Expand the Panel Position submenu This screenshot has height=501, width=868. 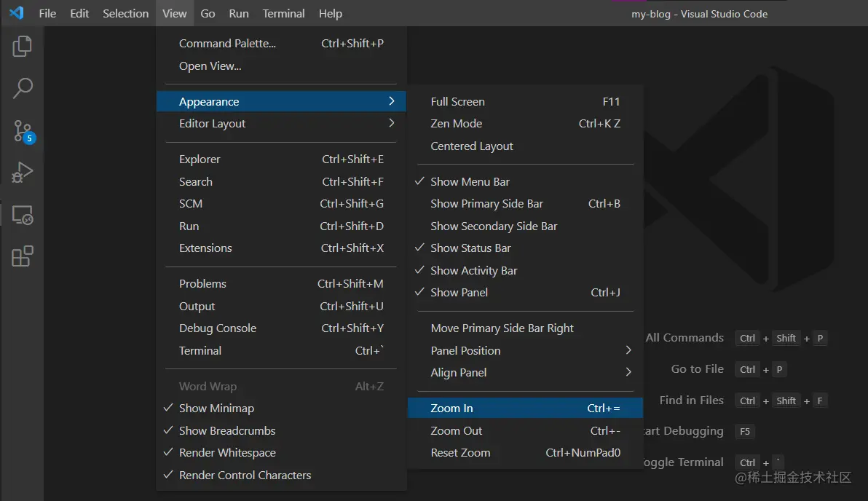[x=525, y=350]
